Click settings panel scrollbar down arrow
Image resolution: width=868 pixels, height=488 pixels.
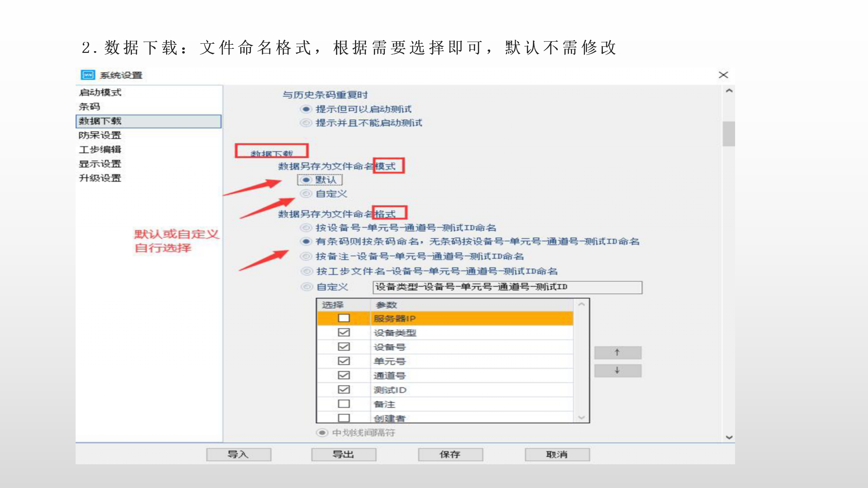[729, 437]
